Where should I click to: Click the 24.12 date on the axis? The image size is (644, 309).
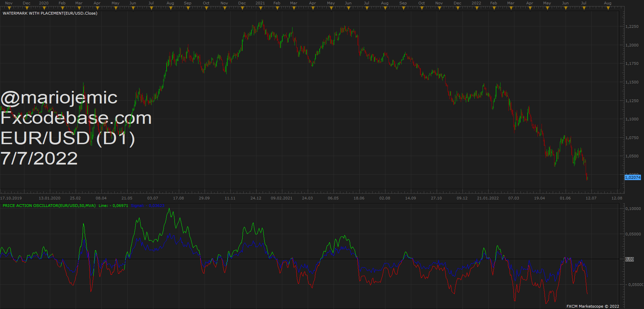(256, 198)
